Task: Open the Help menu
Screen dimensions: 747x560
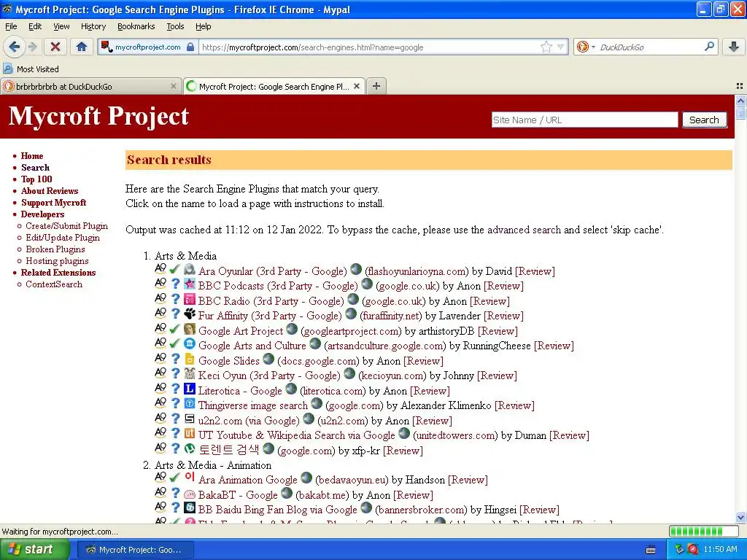Action: [x=204, y=26]
